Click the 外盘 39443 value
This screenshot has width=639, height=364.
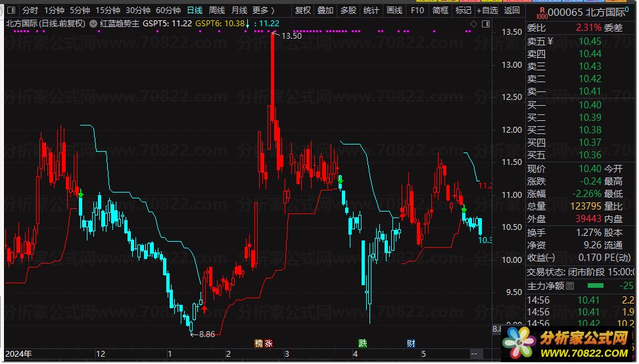[588, 219]
